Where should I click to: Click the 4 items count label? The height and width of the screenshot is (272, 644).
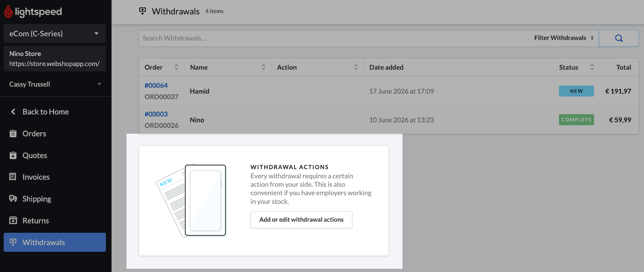214,11
